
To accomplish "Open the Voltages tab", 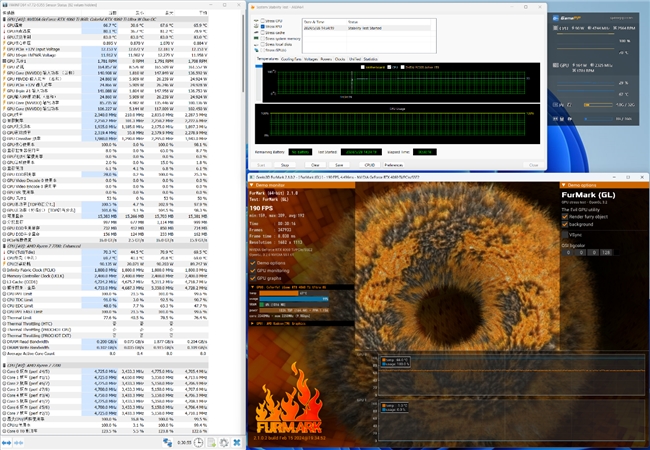I will tap(311, 59).
